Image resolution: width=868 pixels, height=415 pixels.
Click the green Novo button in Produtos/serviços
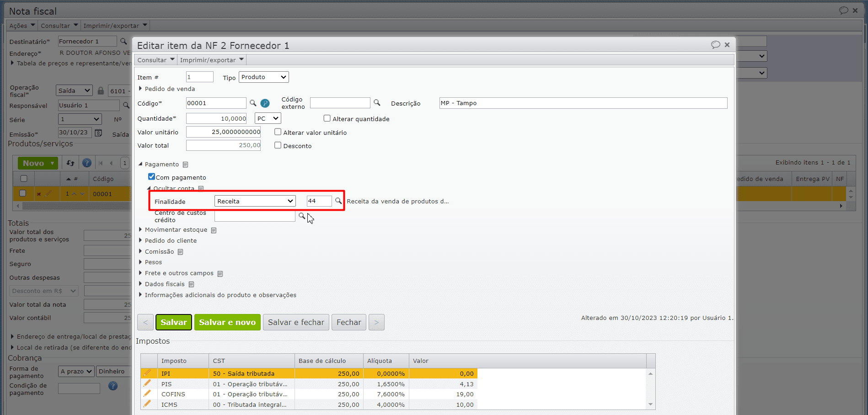(x=38, y=163)
